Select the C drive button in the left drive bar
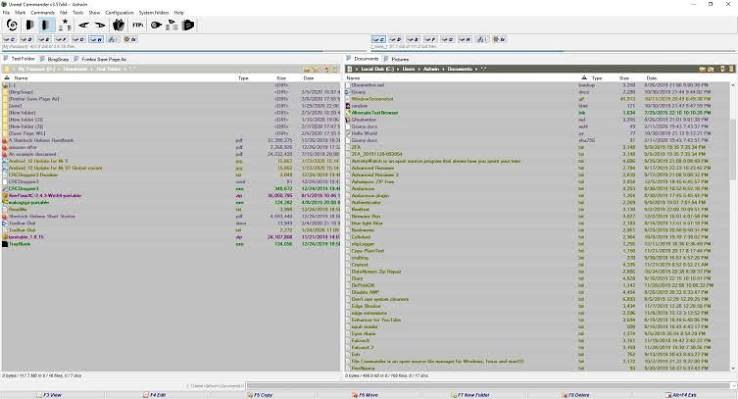This screenshot has width=738, height=399. (x=9, y=40)
